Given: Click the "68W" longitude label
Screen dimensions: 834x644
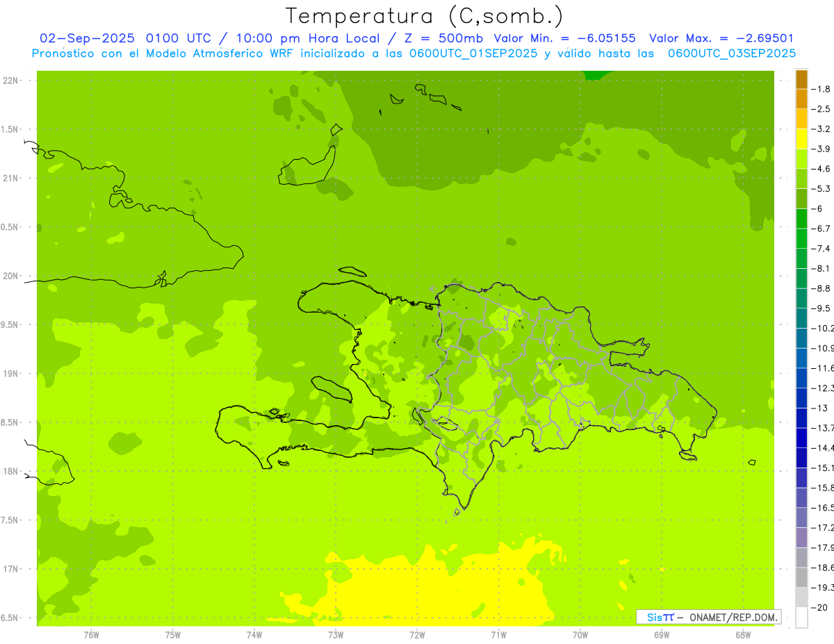Looking at the screenshot, I should [x=743, y=635].
